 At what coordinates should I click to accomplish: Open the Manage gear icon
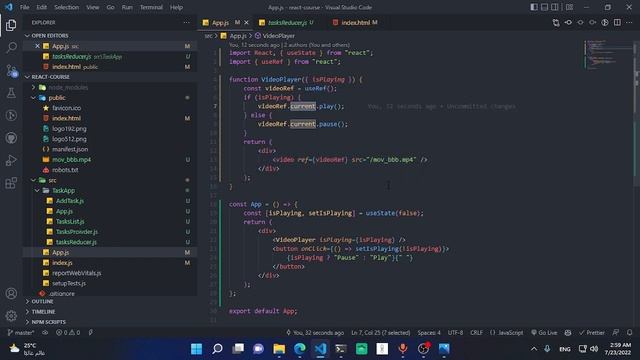coord(11,316)
